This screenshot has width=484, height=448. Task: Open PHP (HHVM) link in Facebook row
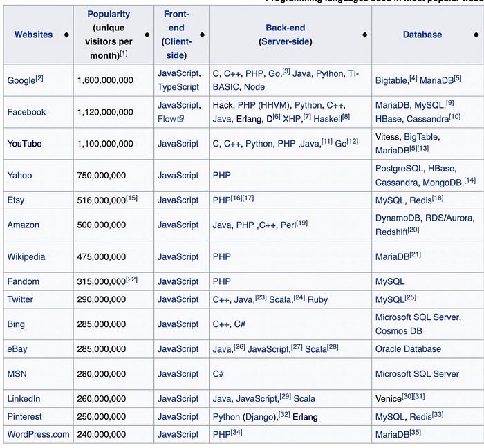263,105
